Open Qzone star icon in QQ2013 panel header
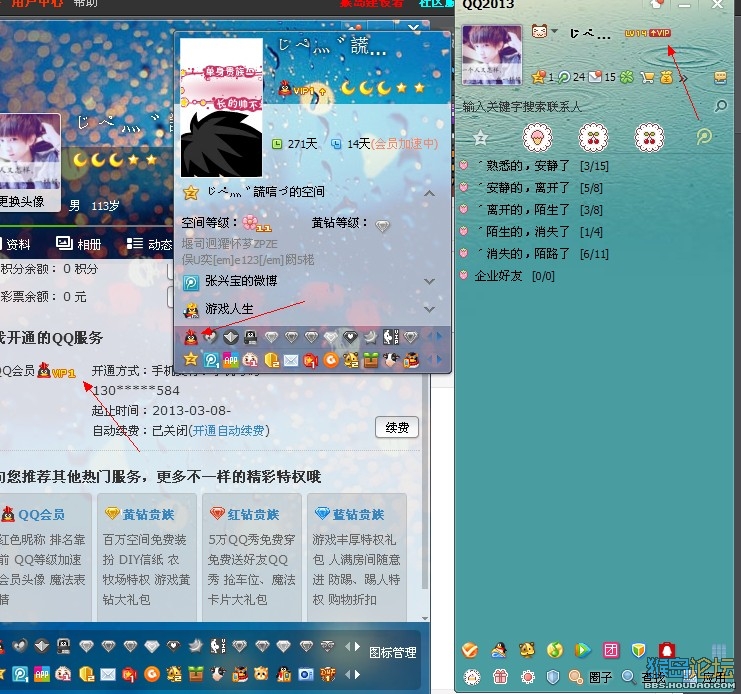 [x=538, y=77]
